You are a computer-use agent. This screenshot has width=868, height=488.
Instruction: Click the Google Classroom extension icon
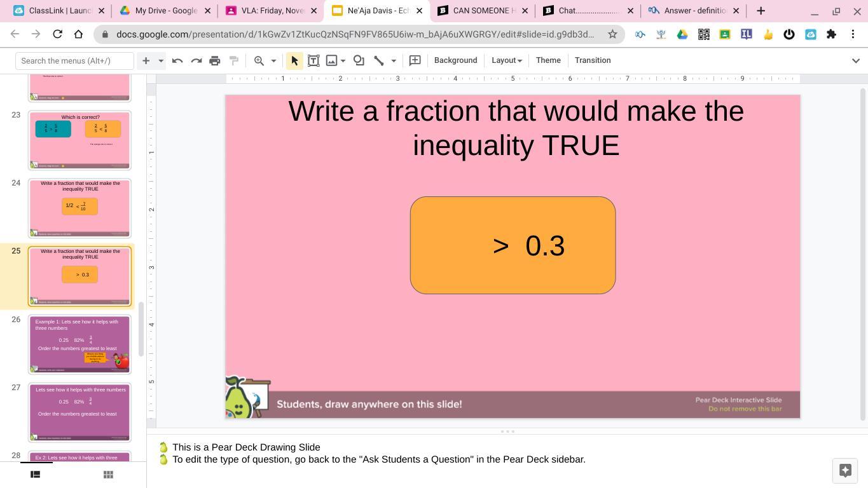[x=725, y=34]
